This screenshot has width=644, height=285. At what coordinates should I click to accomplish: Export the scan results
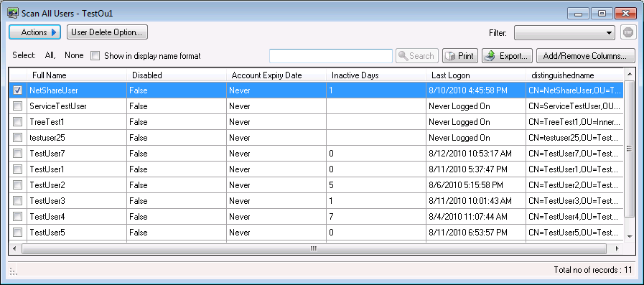click(508, 56)
